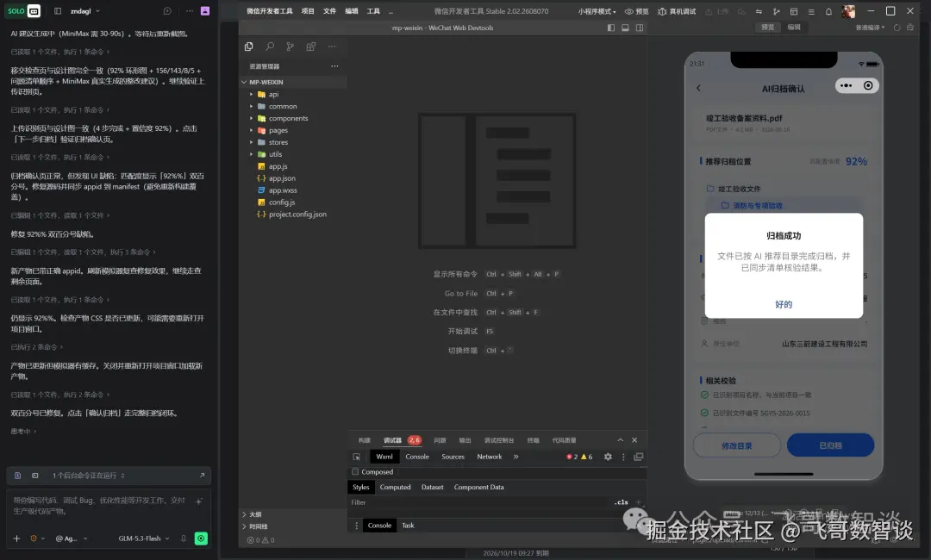
Task: Open the GLM-5.3-Flash model dropdown
Action: click(x=144, y=538)
